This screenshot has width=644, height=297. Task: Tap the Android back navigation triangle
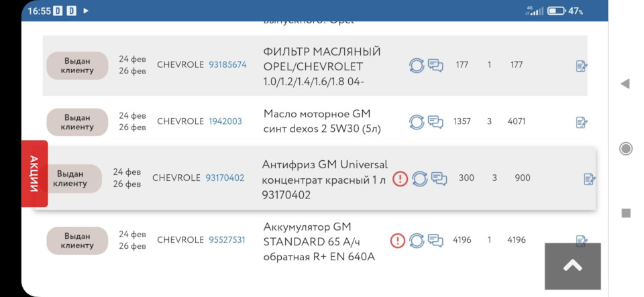625,84
